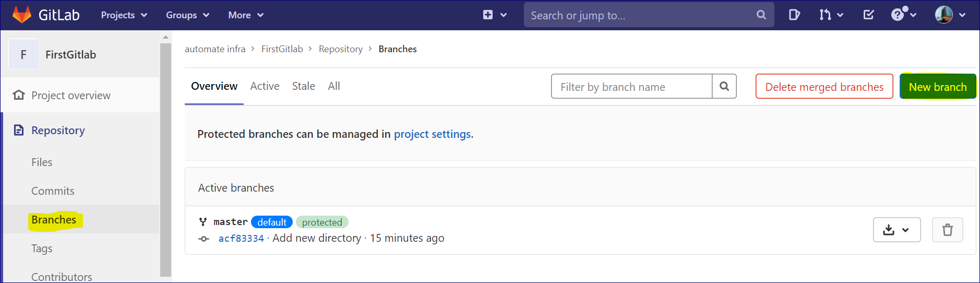Click the Active branches heading

tap(236, 188)
